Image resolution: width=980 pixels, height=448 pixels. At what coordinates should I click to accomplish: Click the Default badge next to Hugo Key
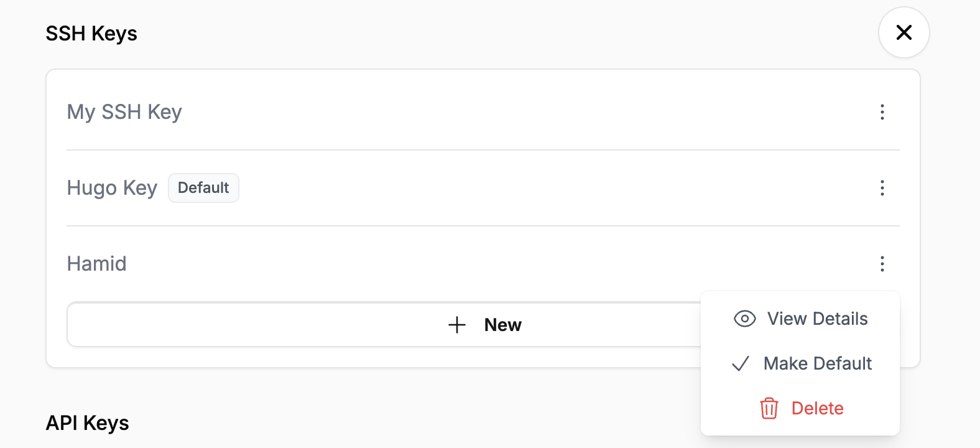point(203,188)
